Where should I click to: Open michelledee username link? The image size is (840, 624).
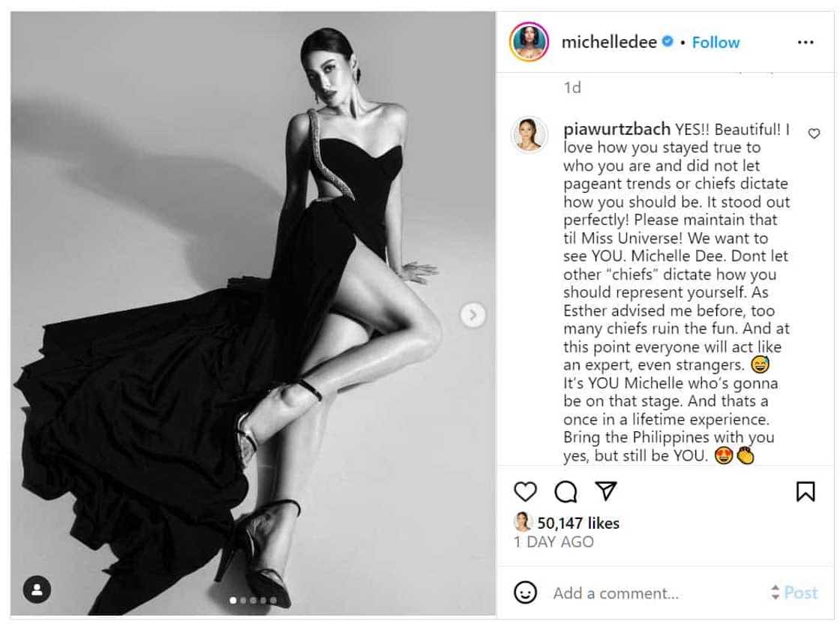click(609, 42)
